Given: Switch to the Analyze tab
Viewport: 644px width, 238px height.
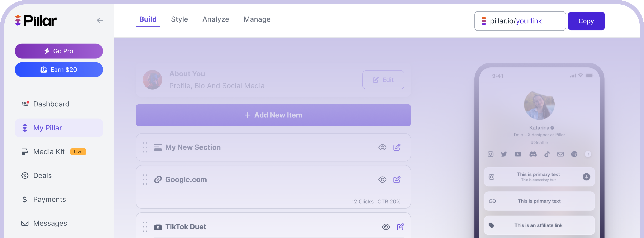Looking at the screenshot, I should [x=216, y=19].
